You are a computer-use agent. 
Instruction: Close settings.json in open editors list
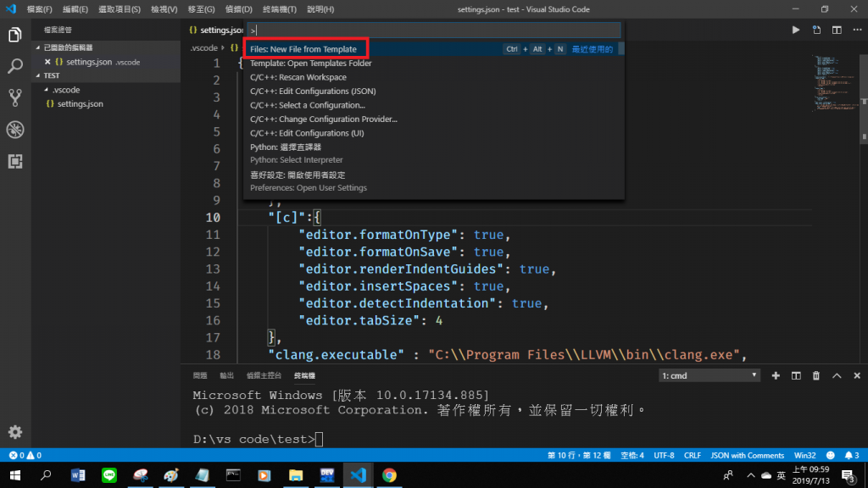47,62
